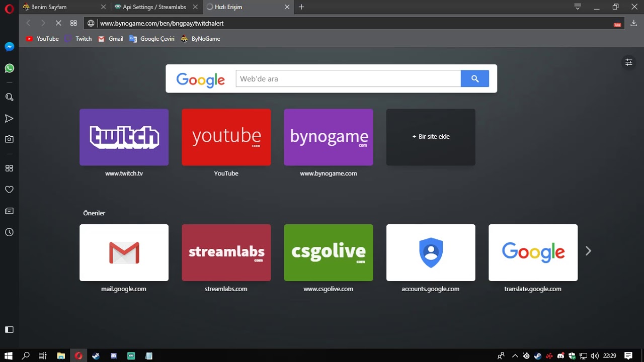Stop loading the current page
Screen dimensions: 644x362
[58, 23]
